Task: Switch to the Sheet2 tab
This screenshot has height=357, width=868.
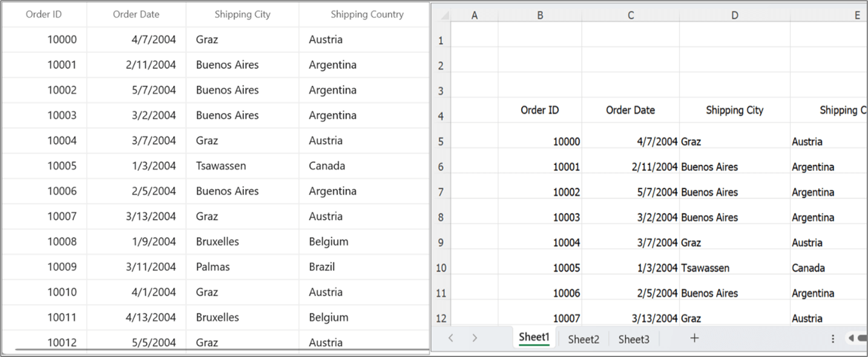Action: [x=582, y=339]
